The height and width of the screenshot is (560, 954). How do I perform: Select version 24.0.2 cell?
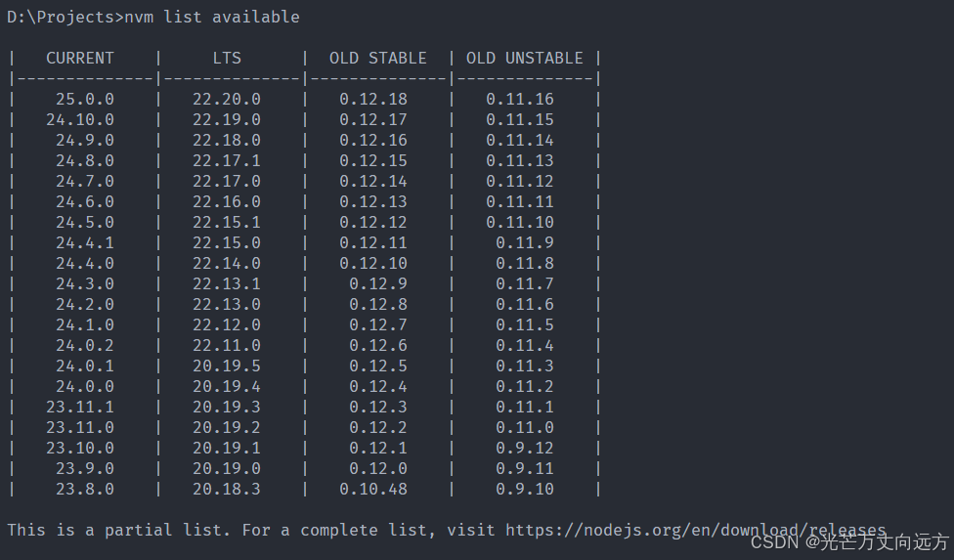85,345
